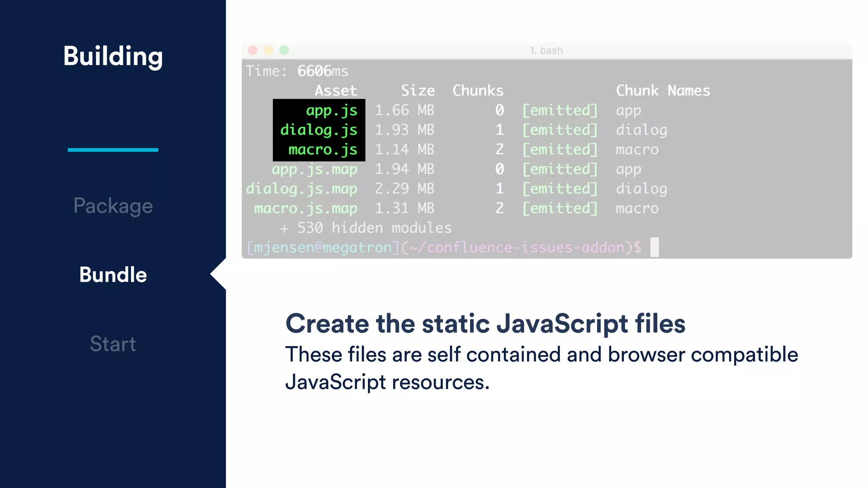Click the highlighted macro.js asset
868x488 pixels.
(323, 150)
